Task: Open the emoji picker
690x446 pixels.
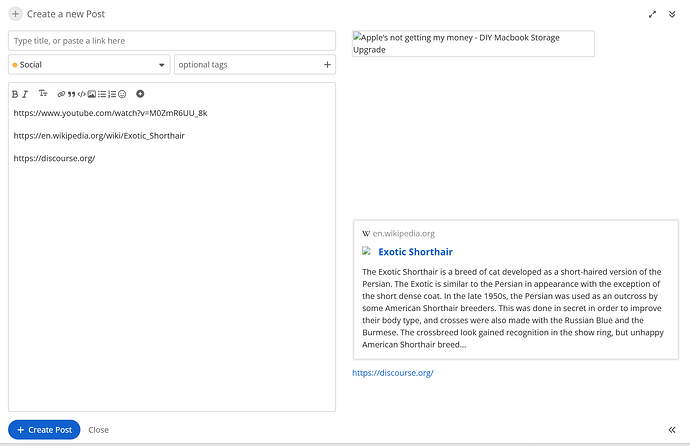Action: (122, 94)
